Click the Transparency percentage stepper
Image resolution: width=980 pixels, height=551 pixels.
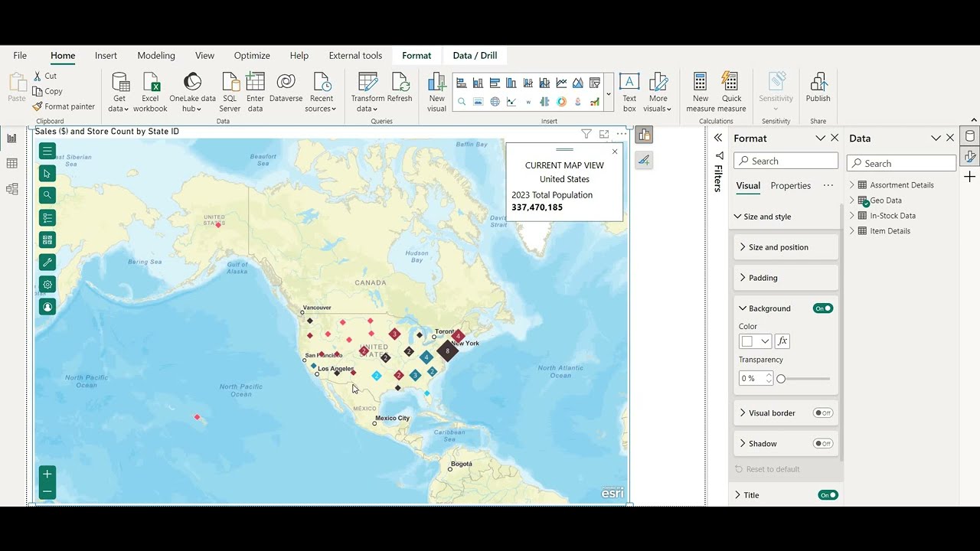(x=769, y=379)
